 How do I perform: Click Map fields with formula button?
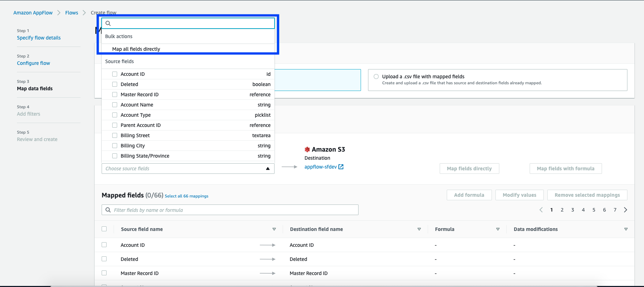[566, 169]
